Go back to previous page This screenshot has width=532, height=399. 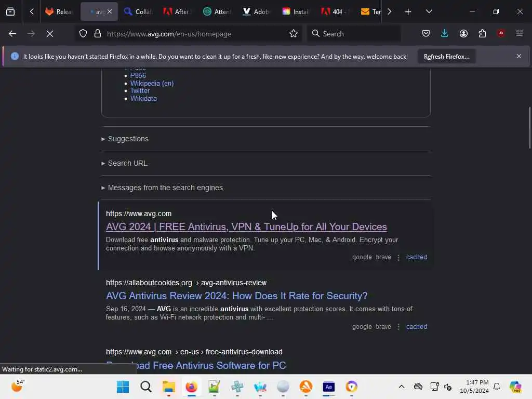coord(12,34)
